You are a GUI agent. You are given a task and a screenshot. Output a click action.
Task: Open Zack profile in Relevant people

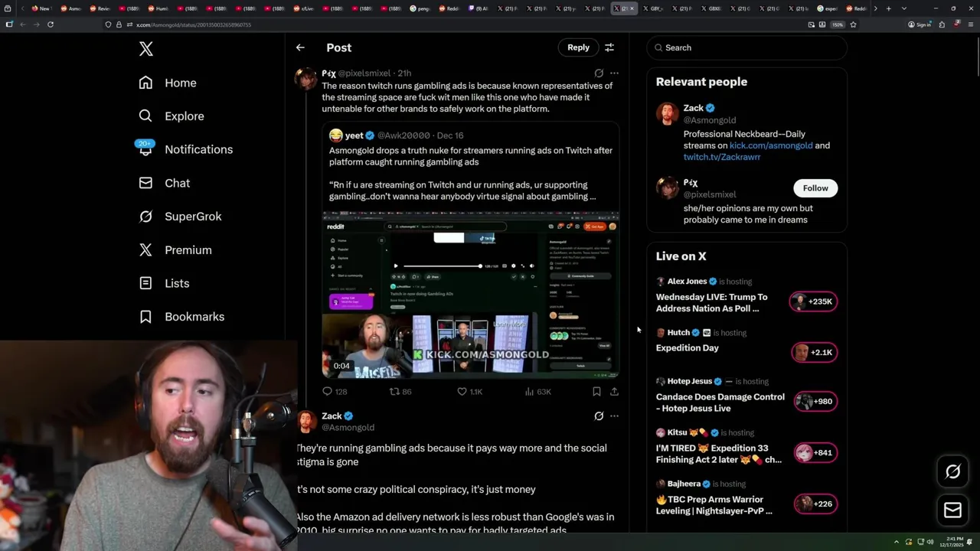(x=693, y=108)
